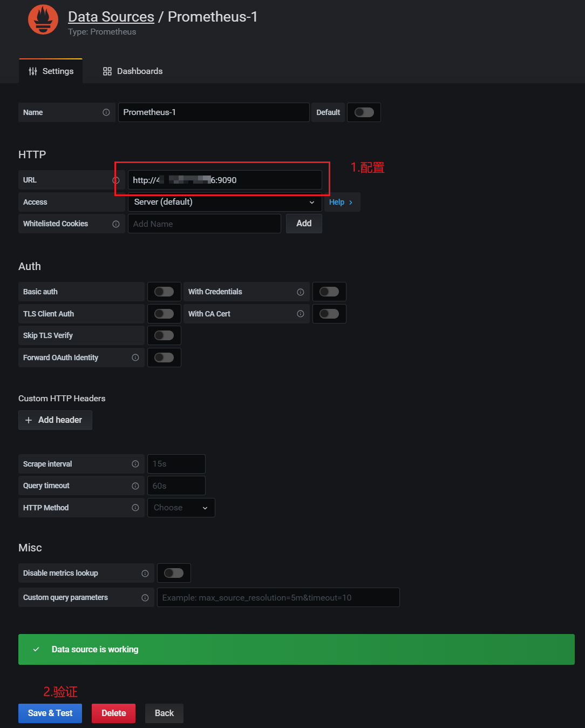Click the Back button

(164, 713)
